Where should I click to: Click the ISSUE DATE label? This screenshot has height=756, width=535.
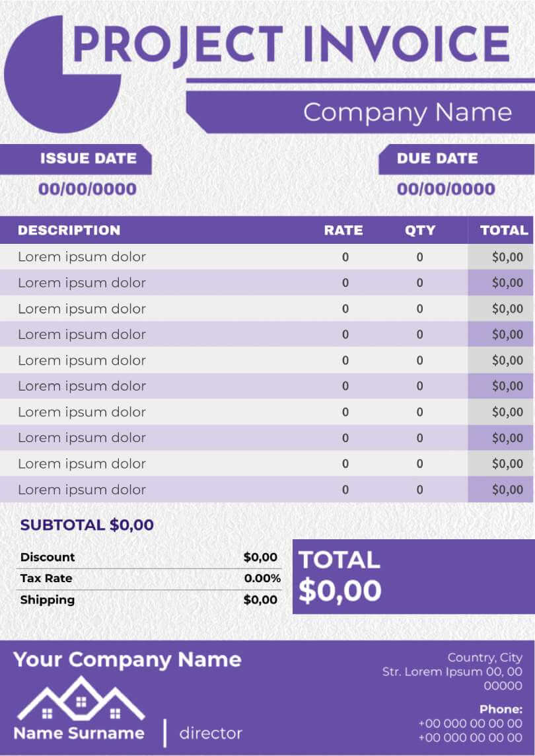click(88, 159)
